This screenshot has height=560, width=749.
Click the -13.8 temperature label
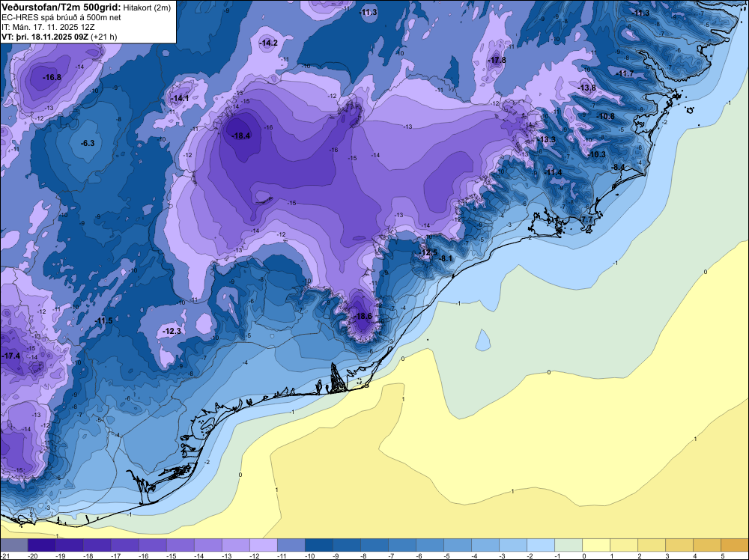(x=587, y=88)
